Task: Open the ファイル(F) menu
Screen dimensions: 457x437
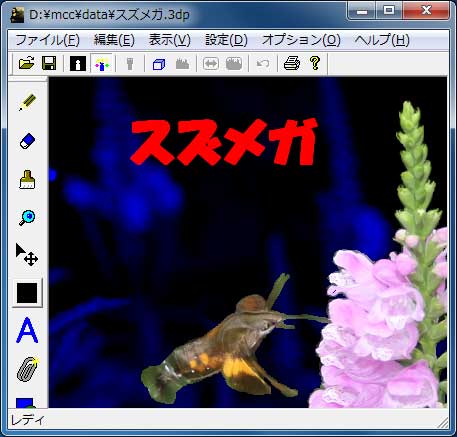Action: pyautogui.click(x=47, y=40)
